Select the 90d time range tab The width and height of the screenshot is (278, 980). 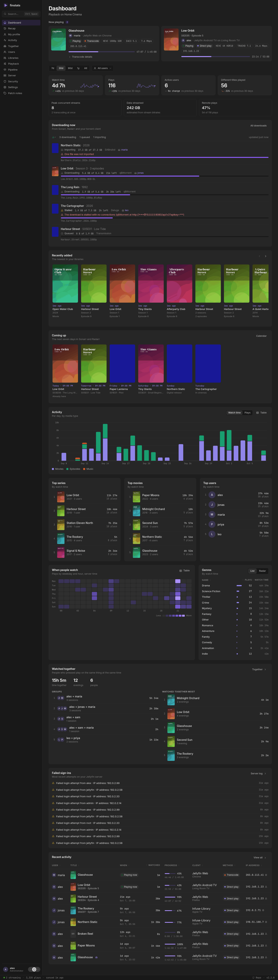(x=70, y=68)
